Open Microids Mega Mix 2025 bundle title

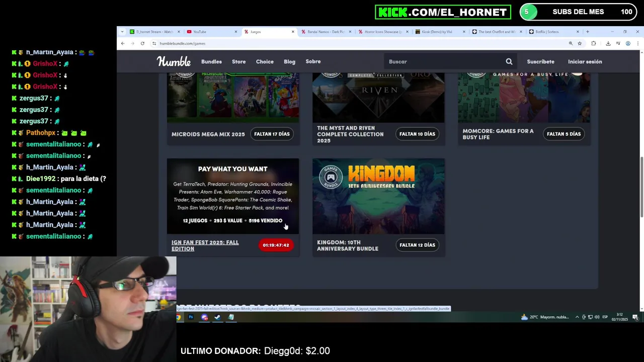[x=208, y=134]
